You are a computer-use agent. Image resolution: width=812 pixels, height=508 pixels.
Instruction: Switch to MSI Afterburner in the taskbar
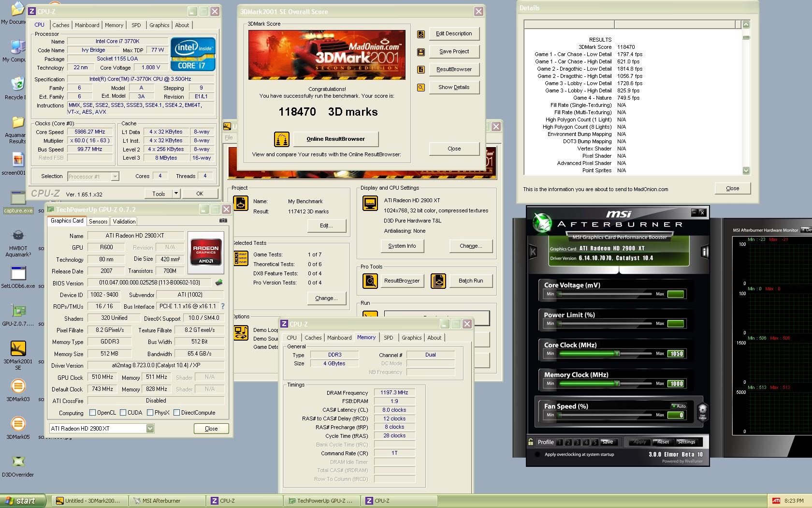pos(167,501)
